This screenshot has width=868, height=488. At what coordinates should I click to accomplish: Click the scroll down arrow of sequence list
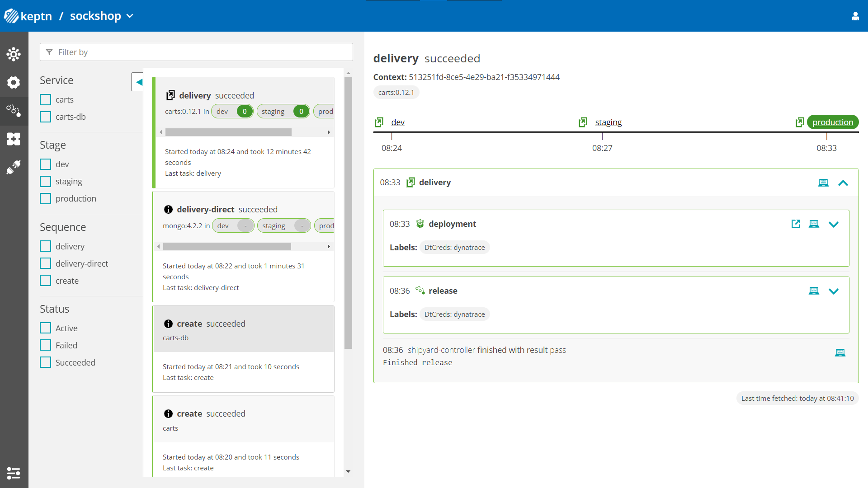pyautogui.click(x=348, y=471)
